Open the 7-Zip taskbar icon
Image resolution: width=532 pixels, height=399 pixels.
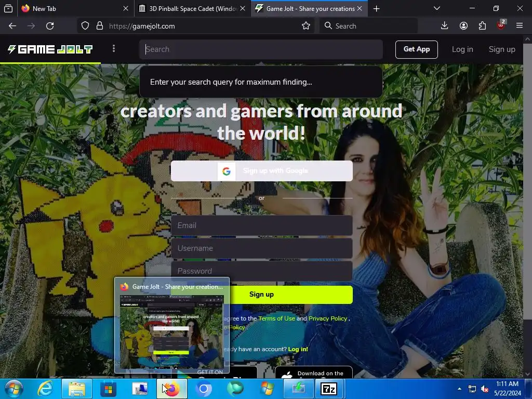329,389
